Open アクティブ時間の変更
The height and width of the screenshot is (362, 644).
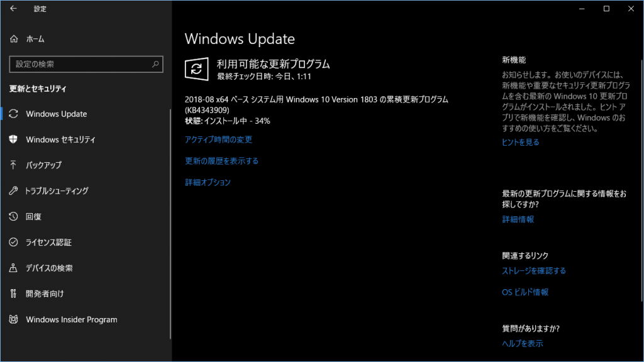pos(218,140)
